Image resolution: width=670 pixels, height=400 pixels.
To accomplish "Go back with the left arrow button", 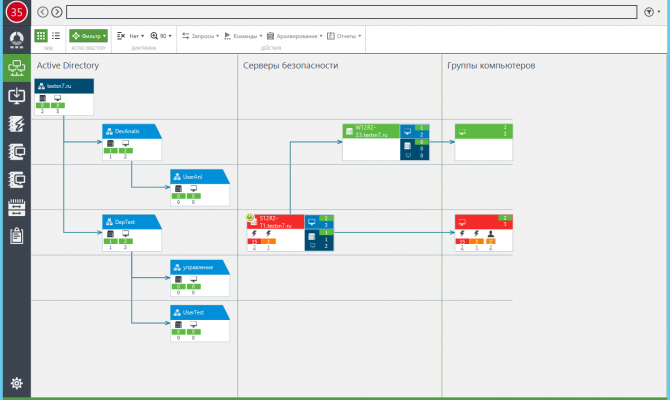I will (x=42, y=12).
